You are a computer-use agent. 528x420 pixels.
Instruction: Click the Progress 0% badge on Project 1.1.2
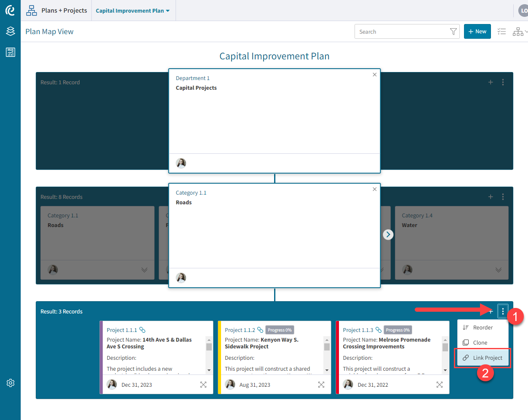[280, 329]
